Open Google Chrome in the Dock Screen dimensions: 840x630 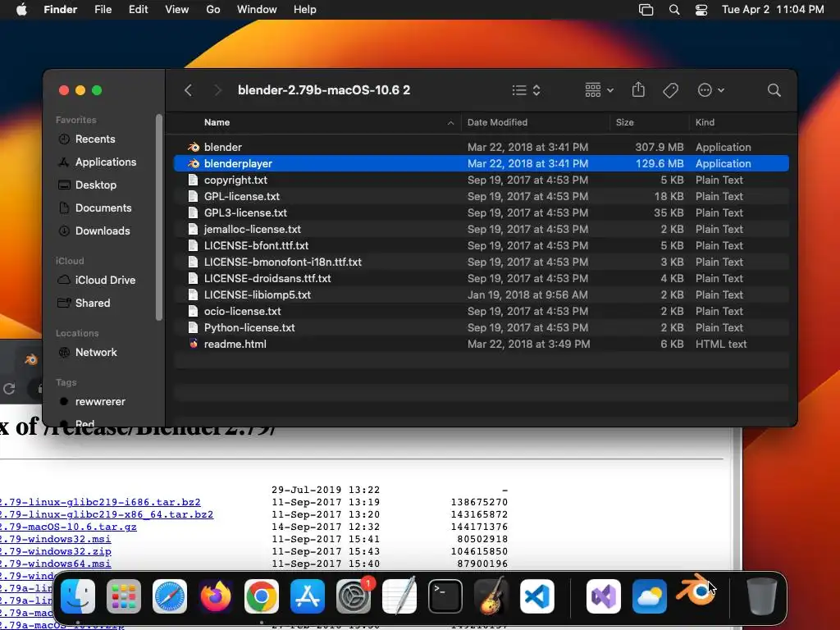(x=262, y=596)
